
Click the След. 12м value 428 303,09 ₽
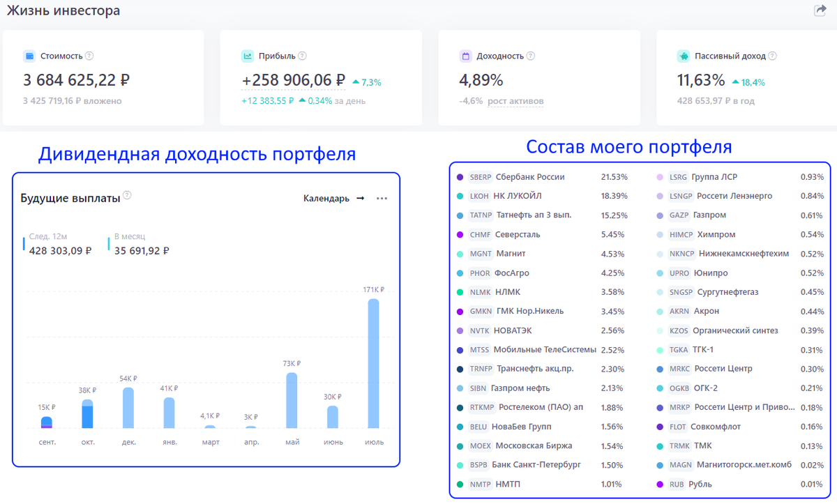(x=61, y=250)
